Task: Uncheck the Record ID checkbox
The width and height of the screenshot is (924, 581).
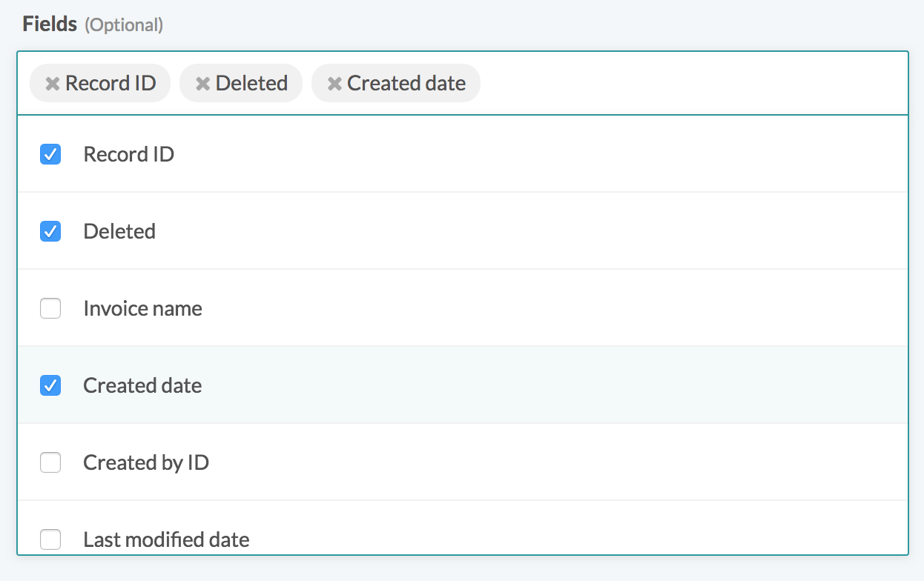Action: point(50,154)
